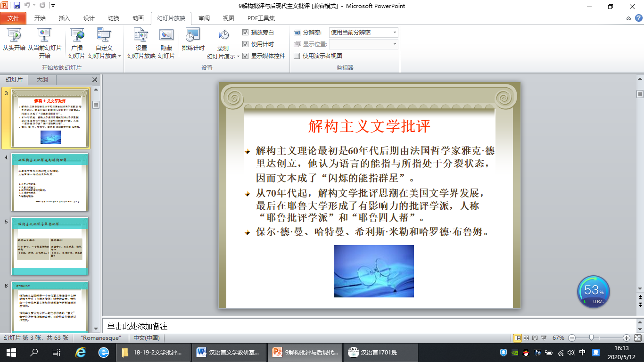The image size is (644, 362).
Task: Toggle the Play Narrations (播放旁白) checkbox
Action: click(245, 33)
